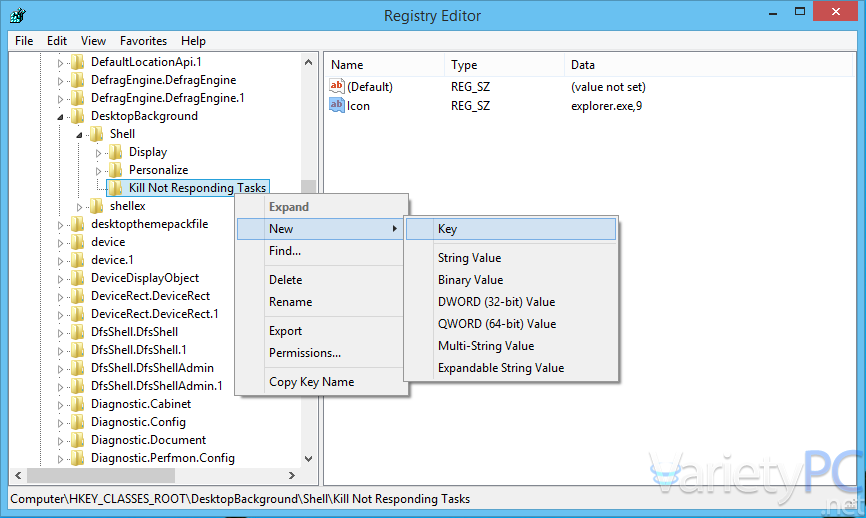Click the Data column header
The height and width of the screenshot is (518, 866).
click(583, 65)
